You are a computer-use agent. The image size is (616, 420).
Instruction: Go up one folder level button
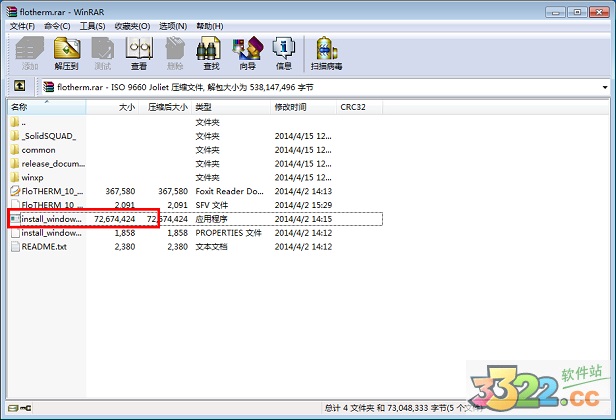click(x=19, y=86)
